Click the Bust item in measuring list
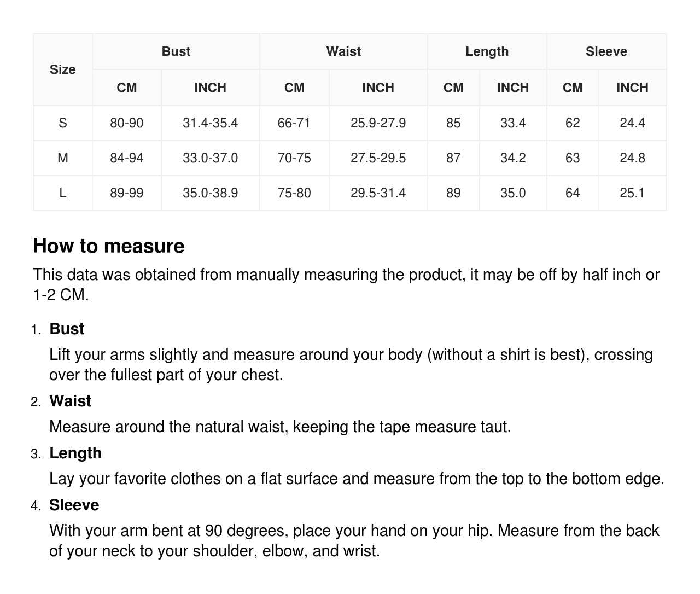Screen dimensions: 700x594 point(67,329)
